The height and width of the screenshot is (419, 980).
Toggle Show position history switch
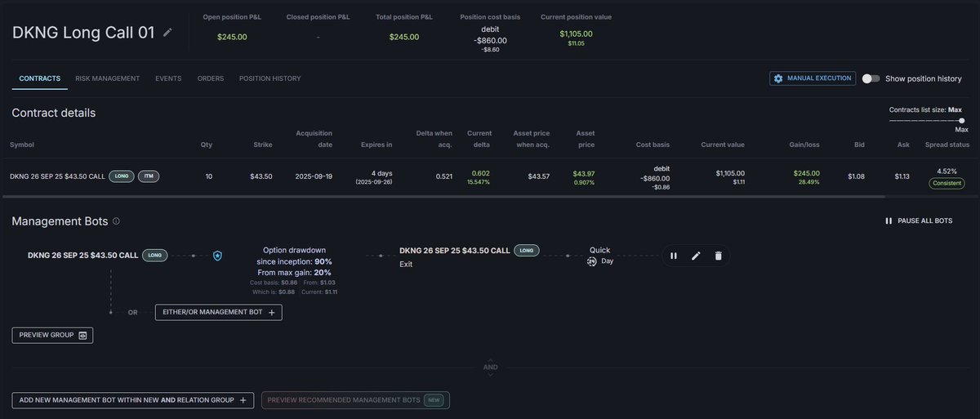[x=871, y=78]
